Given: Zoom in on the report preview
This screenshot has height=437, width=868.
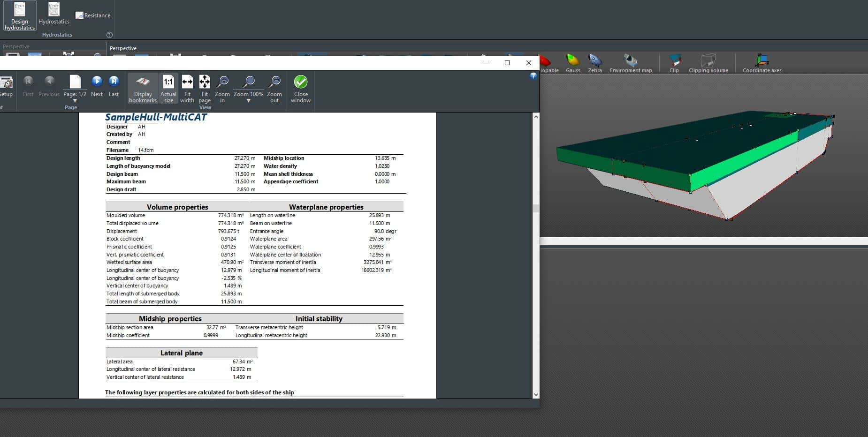Looking at the screenshot, I should point(222,88).
